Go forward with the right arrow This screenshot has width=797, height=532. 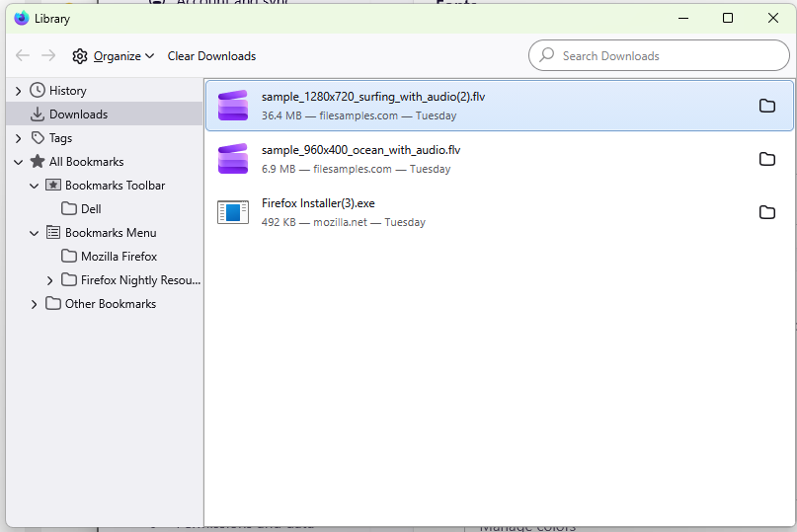pyautogui.click(x=48, y=55)
